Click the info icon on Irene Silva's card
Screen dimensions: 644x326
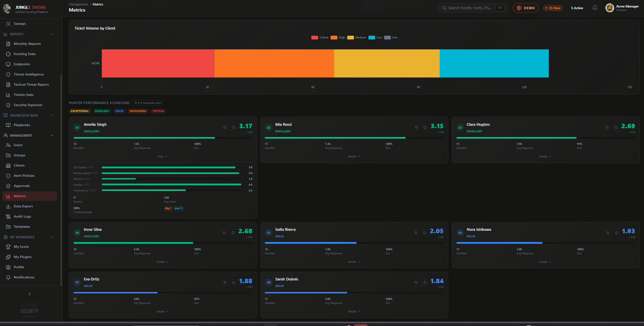(x=233, y=233)
